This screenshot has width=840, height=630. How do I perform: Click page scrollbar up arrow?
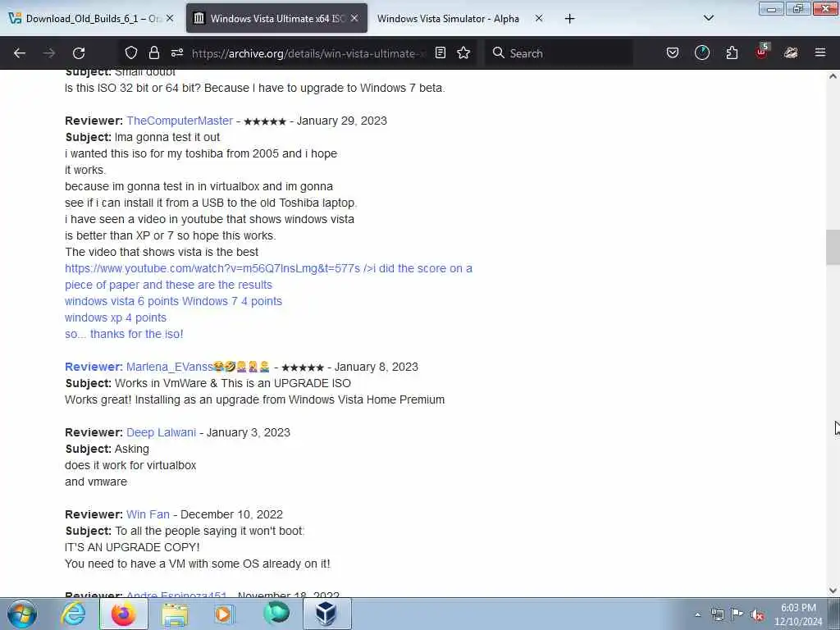coord(833,76)
